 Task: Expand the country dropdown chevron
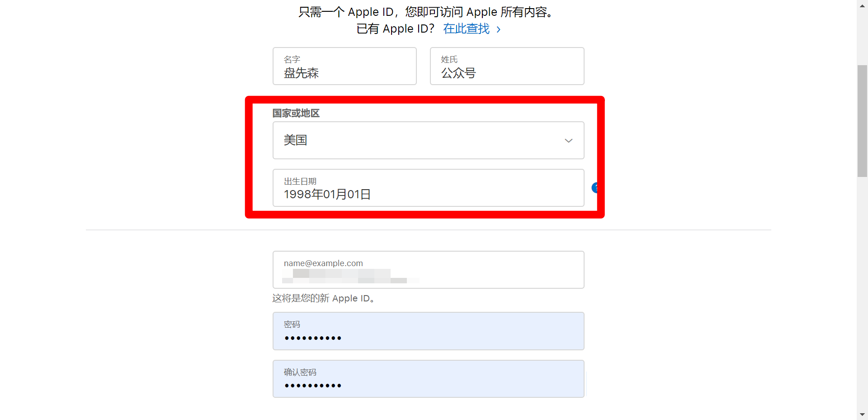click(x=568, y=141)
